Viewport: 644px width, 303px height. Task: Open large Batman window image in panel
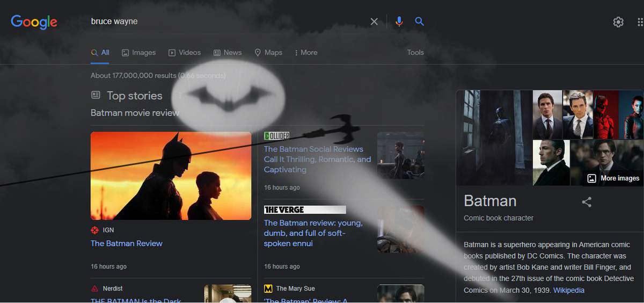(x=494, y=138)
